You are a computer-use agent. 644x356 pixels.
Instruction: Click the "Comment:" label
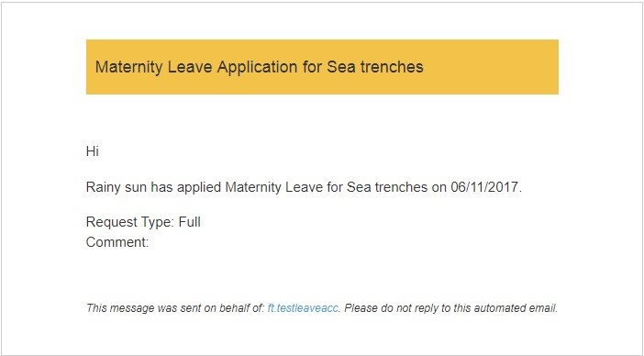(117, 242)
